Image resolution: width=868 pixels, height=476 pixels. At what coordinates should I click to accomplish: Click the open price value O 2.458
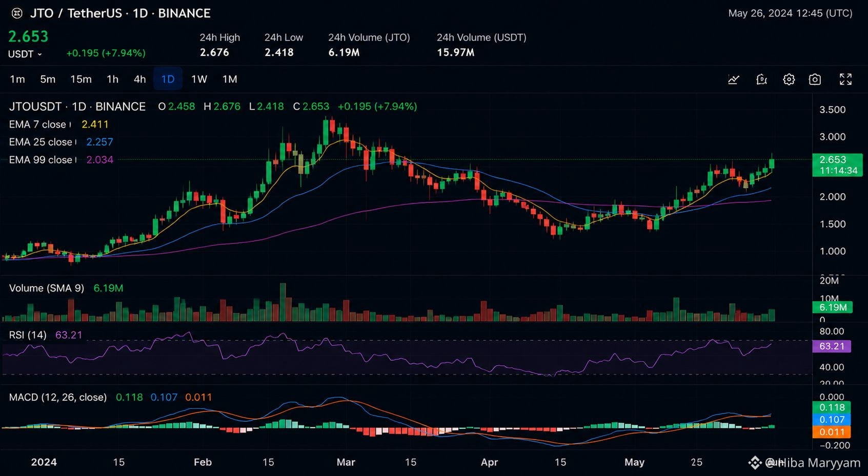(176, 107)
